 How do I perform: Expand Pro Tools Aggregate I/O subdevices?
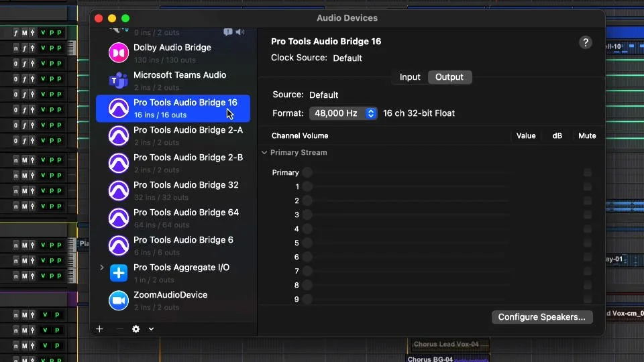[102, 267]
